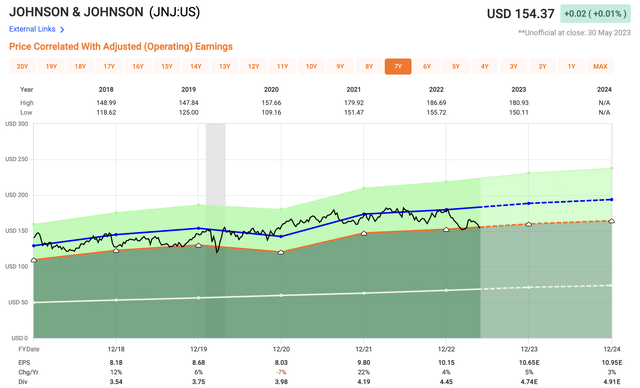Open the External Links link
The image size is (640, 388).
(32, 29)
